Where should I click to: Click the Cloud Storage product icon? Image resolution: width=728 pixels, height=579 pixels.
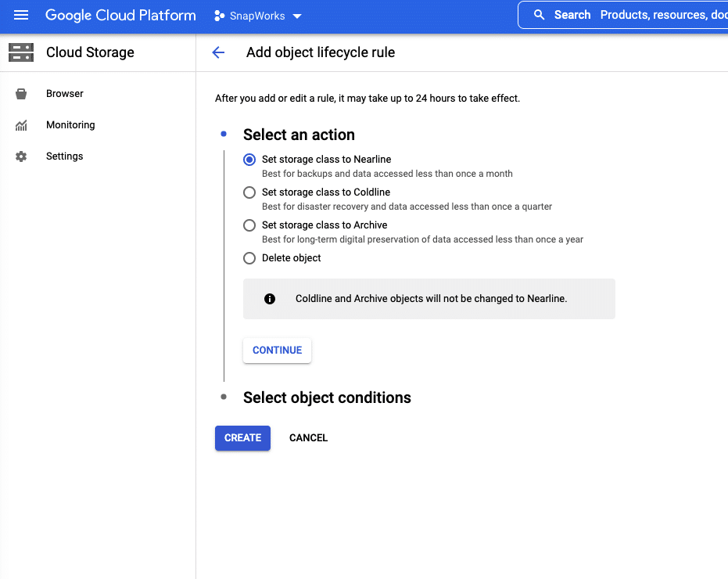21,52
